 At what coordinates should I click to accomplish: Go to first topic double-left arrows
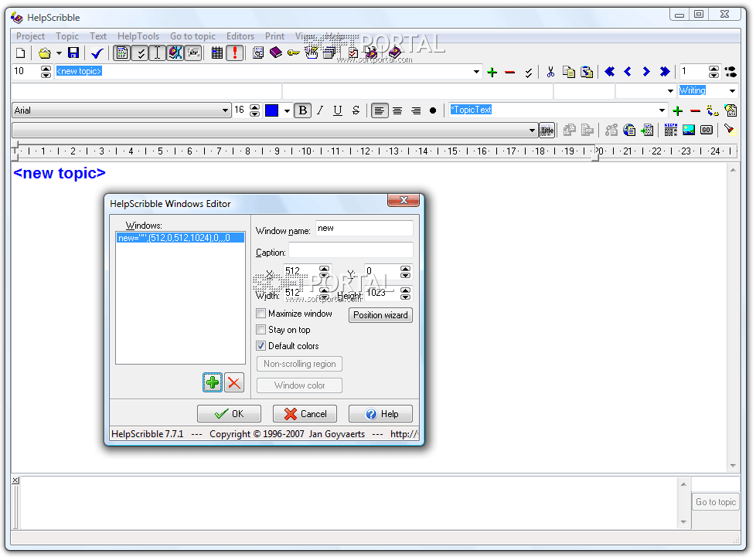pyautogui.click(x=609, y=72)
